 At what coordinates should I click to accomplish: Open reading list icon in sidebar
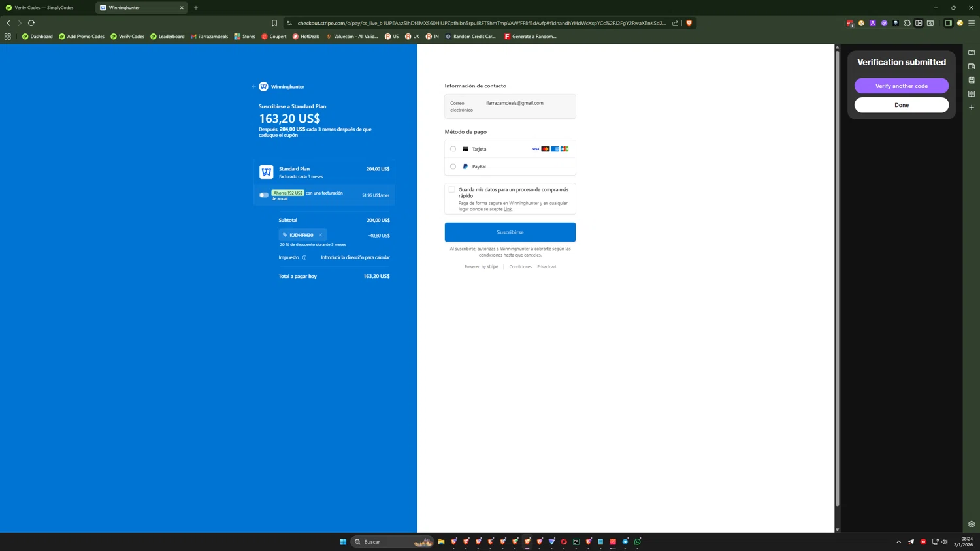[972, 94]
